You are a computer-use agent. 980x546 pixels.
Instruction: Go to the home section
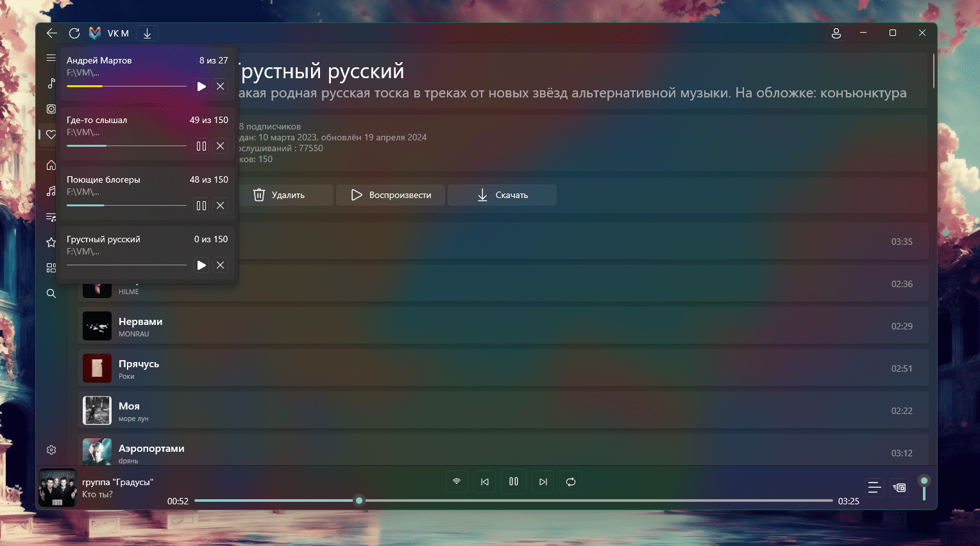pos(51,165)
